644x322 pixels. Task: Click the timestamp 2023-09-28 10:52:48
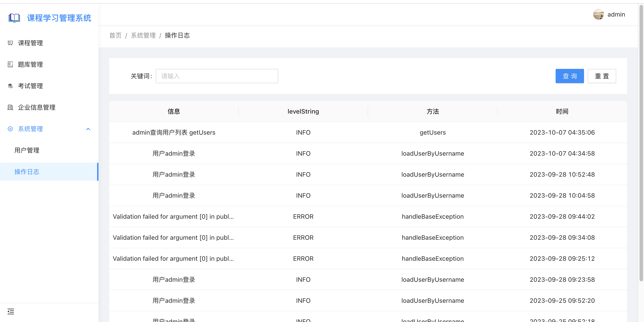tap(562, 174)
